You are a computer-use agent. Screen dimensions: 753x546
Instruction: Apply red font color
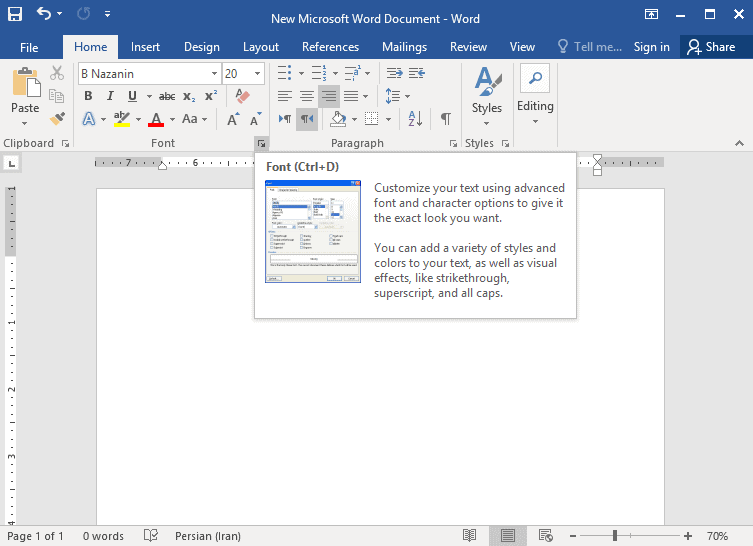[156, 119]
